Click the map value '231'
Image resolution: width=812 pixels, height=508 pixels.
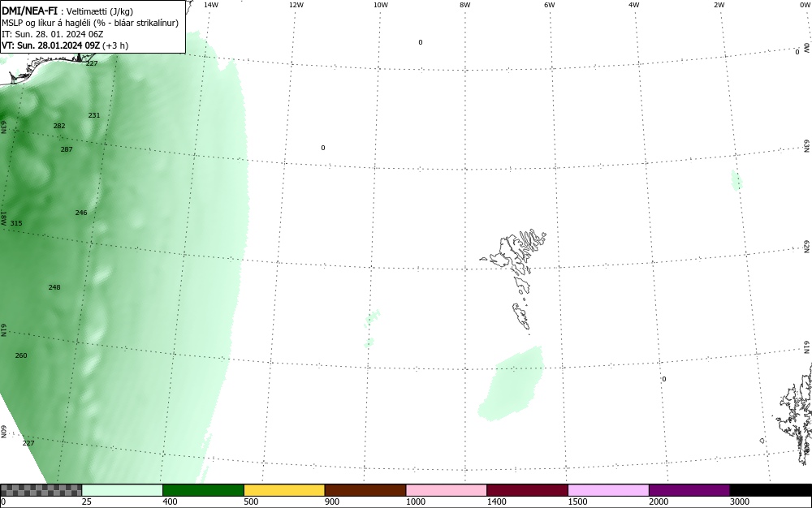click(93, 115)
